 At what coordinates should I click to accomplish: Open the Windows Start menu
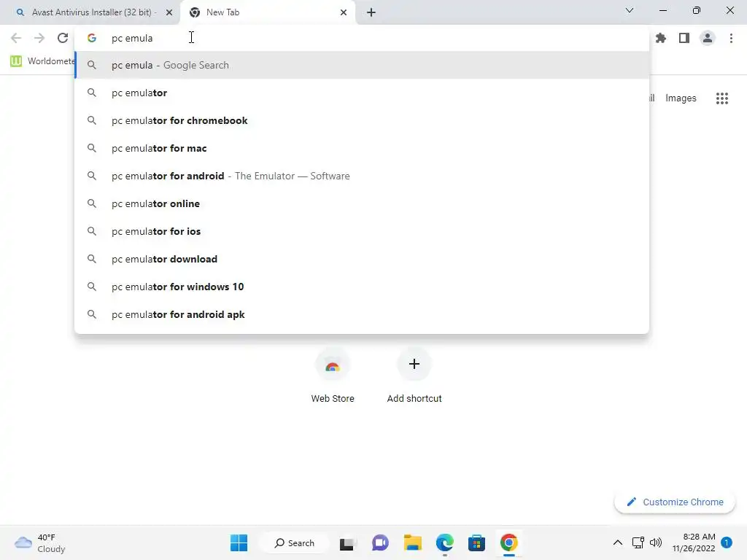[x=239, y=542]
